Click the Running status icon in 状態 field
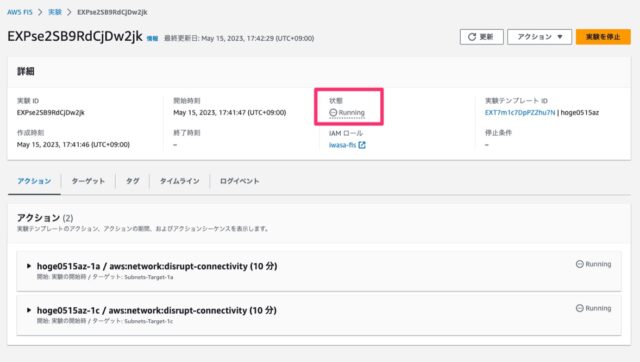 point(333,112)
